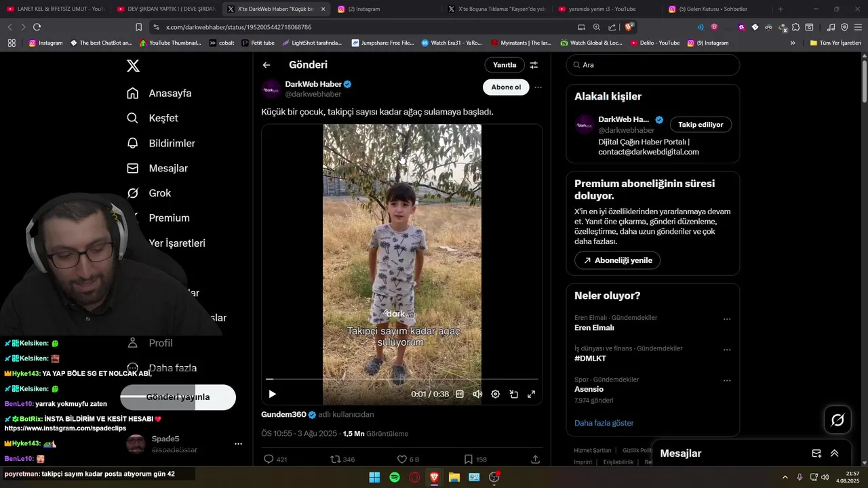Open Grok from sidebar
868x488 pixels.
[x=149, y=193]
